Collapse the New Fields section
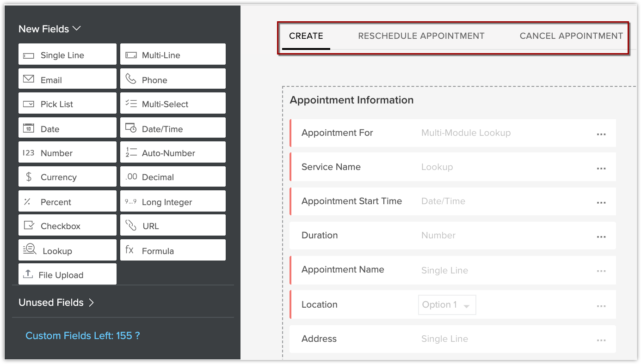This screenshot has width=641, height=364. pyautogui.click(x=77, y=29)
